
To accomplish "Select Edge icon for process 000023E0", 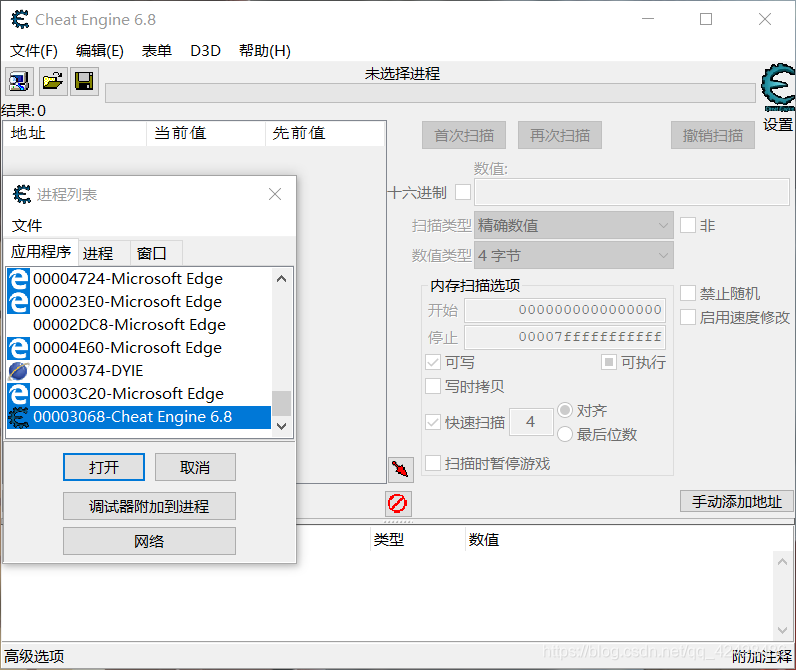I will click(19, 302).
